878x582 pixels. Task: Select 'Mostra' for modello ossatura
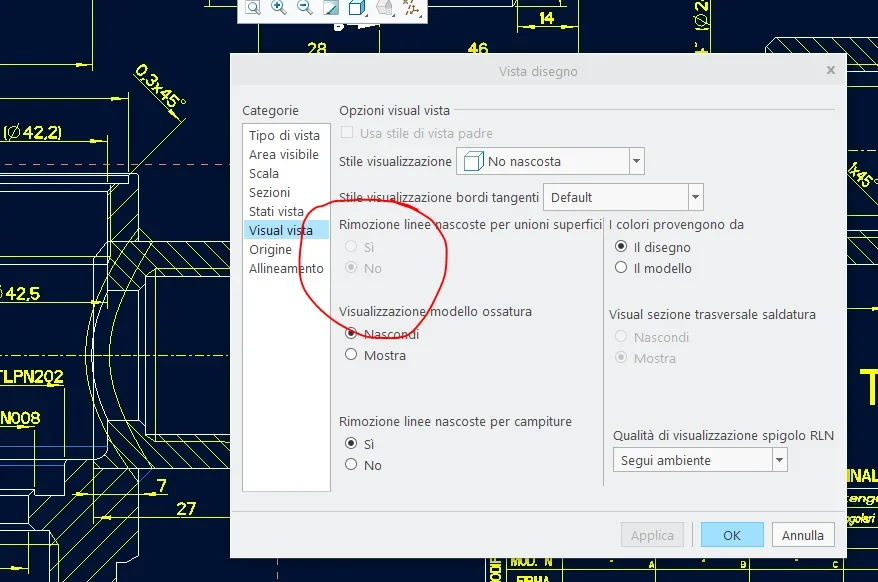click(x=351, y=355)
